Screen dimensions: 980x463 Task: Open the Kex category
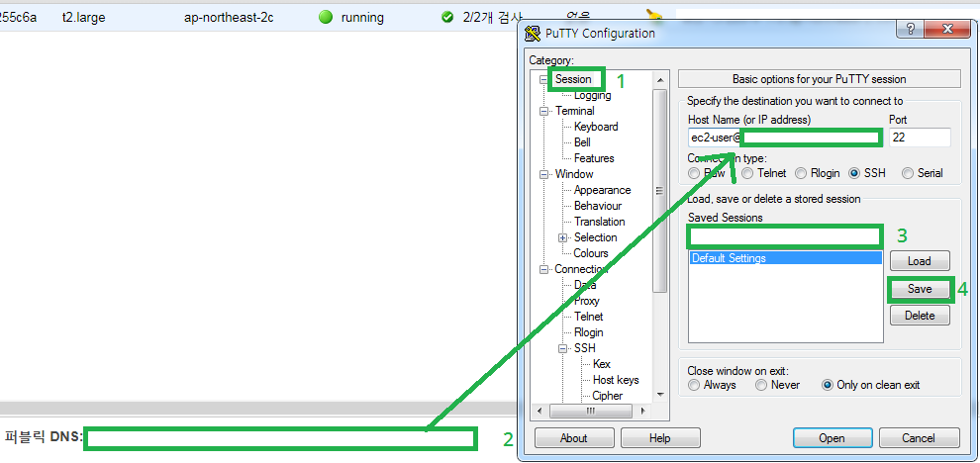pyautogui.click(x=602, y=364)
